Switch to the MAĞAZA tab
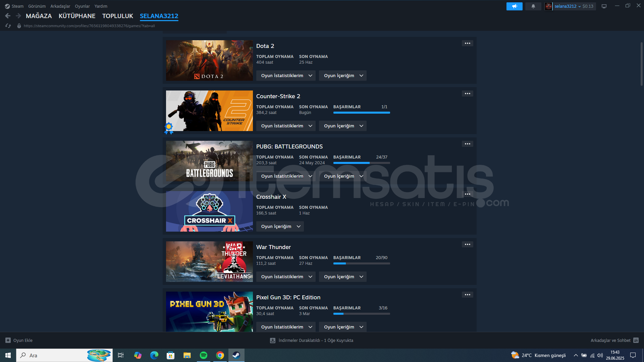This screenshot has width=644, height=362. pyautogui.click(x=39, y=16)
